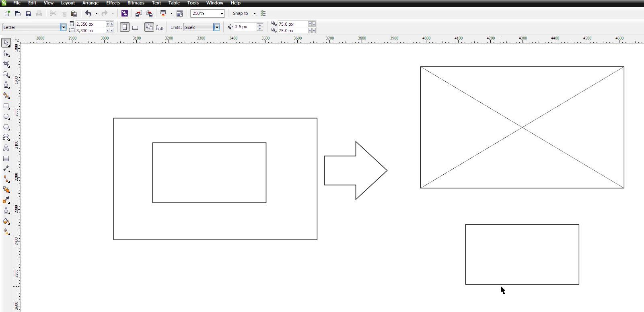Save the document with floppy icon
This screenshot has width=644, height=312.
(28, 13)
